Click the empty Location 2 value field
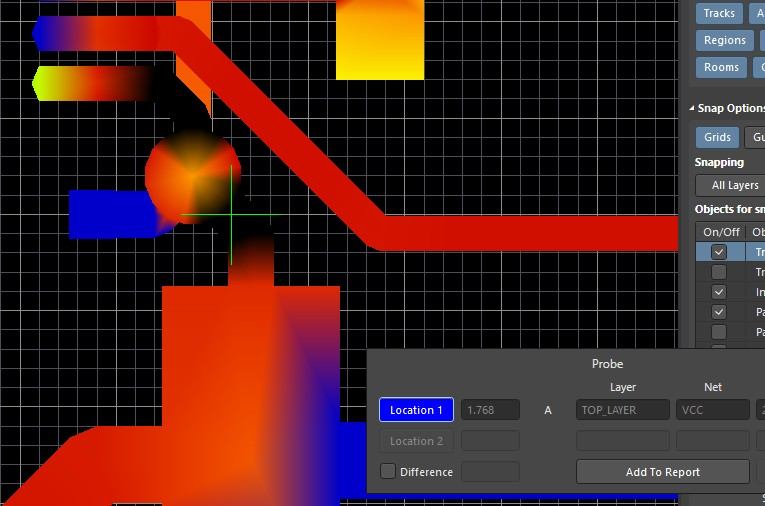This screenshot has height=506, width=765. pos(490,441)
